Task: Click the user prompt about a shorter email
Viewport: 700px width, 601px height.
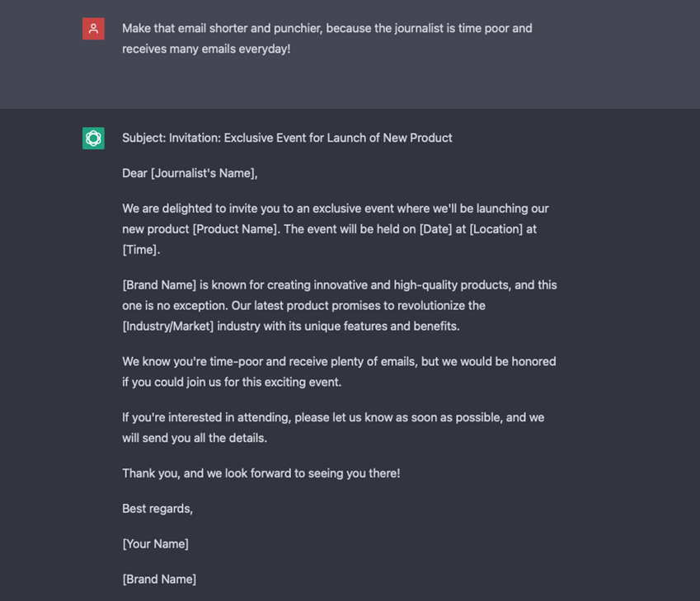Action: point(327,39)
